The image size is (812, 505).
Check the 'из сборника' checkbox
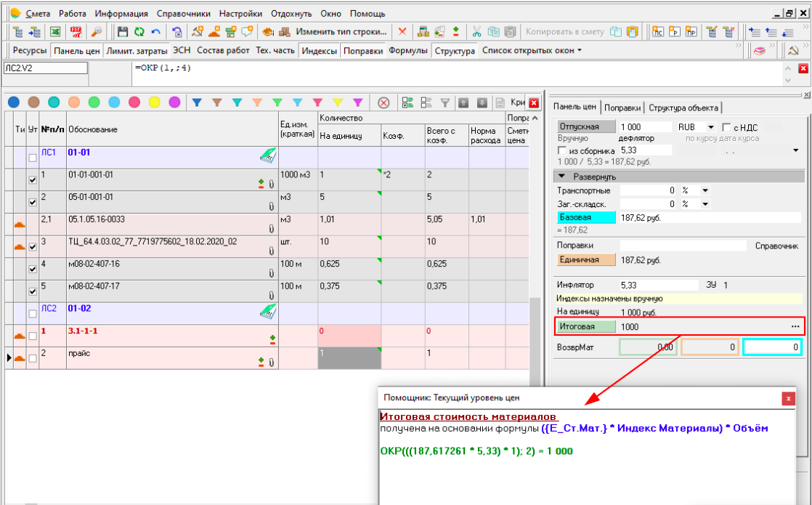click(561, 150)
